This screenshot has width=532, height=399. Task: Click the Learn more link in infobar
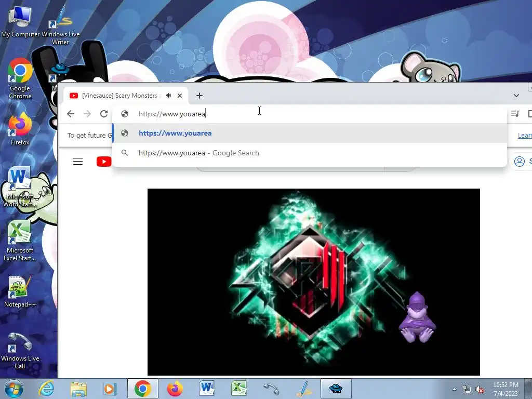coord(525,136)
